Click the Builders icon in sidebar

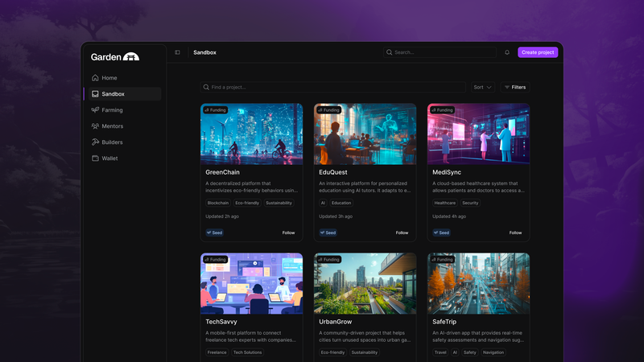click(96, 142)
